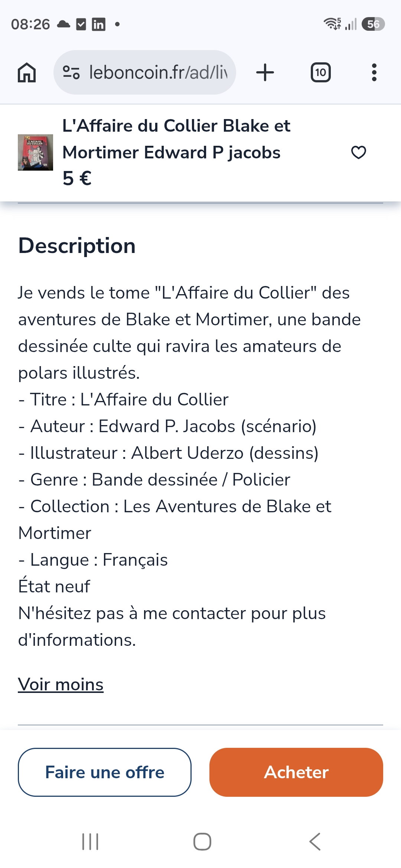Tap the leboncoin.fr address bar URL
401x868 pixels.
pyautogui.click(x=158, y=72)
